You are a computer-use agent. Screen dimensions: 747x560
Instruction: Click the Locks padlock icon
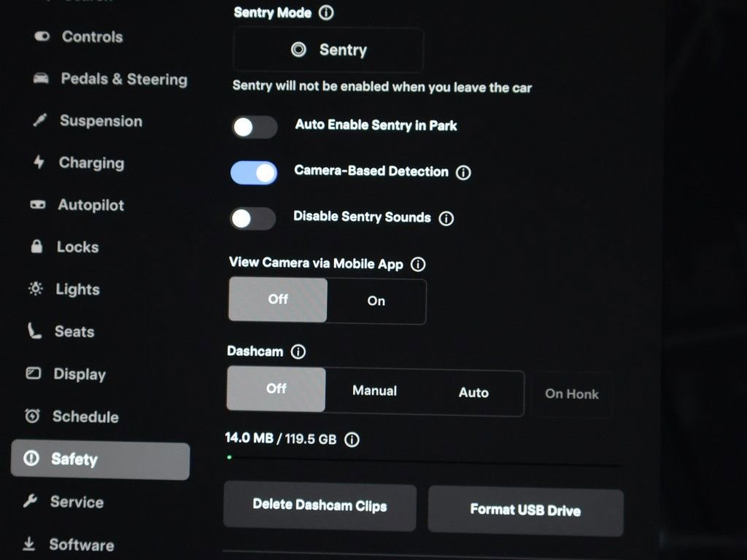tap(36, 246)
